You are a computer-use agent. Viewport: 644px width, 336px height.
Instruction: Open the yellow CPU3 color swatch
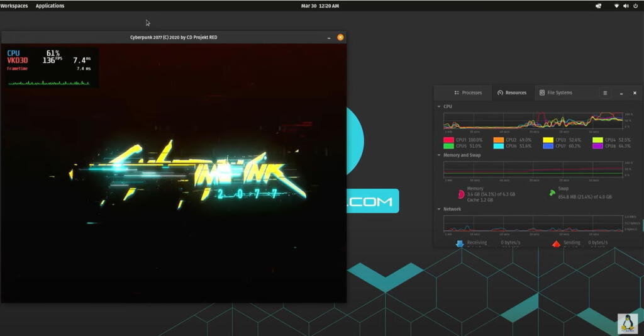(x=548, y=140)
